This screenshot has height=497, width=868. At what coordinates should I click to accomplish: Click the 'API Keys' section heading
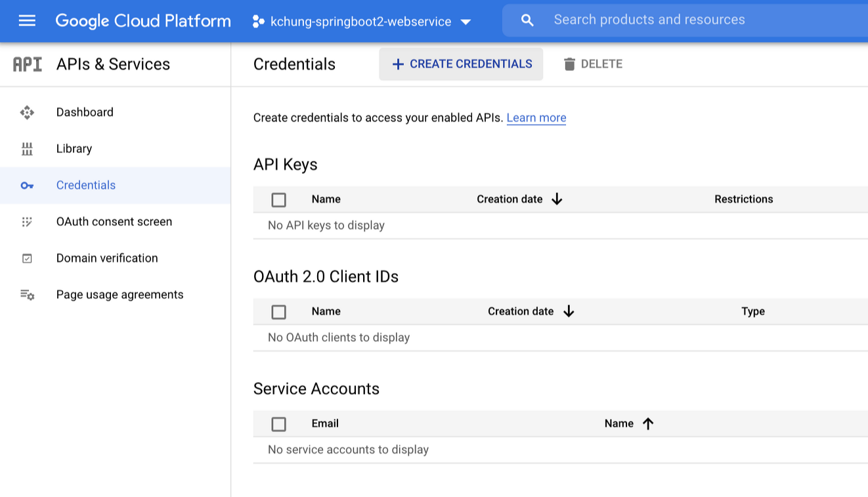(286, 164)
